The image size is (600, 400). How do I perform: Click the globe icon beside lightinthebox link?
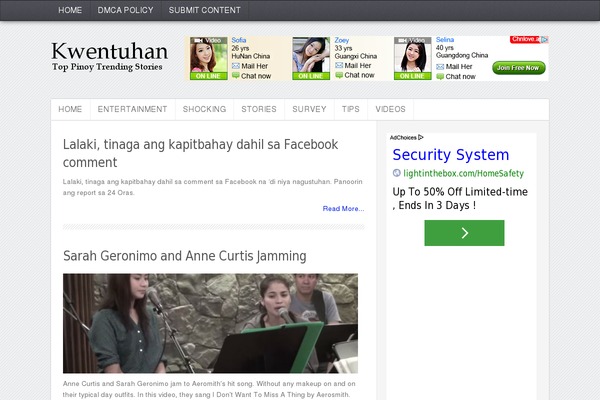pos(397,173)
